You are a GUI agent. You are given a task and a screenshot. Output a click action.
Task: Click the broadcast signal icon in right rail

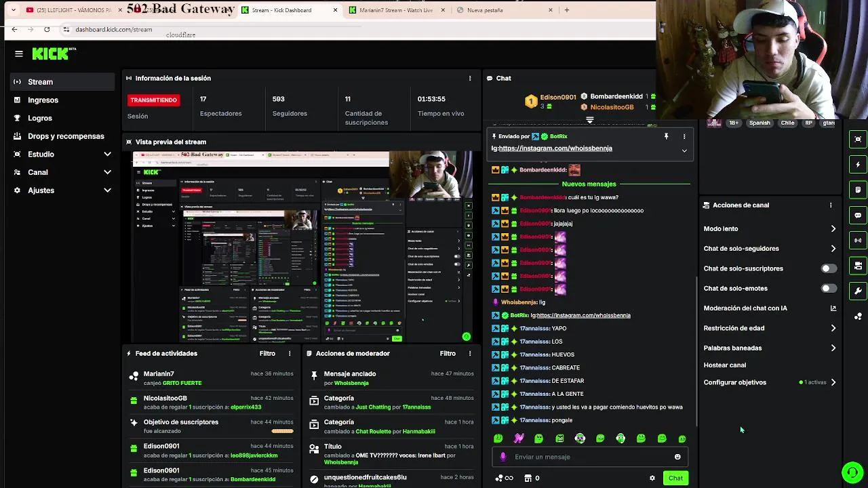click(858, 240)
